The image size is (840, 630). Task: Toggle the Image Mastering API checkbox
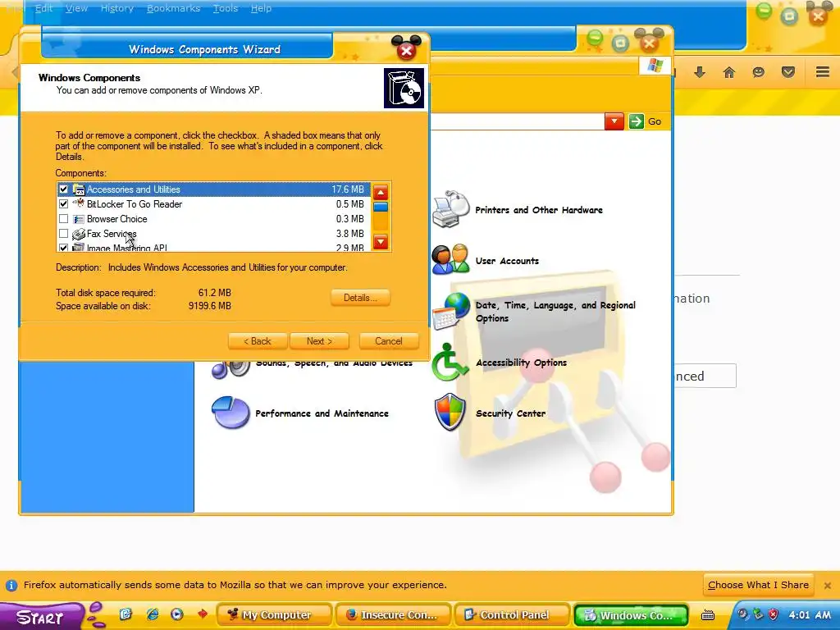[x=64, y=248]
